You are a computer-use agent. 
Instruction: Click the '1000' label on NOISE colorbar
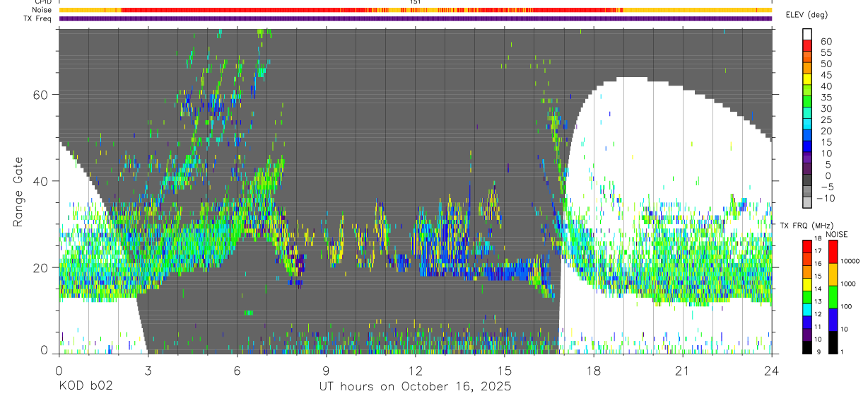point(848,284)
